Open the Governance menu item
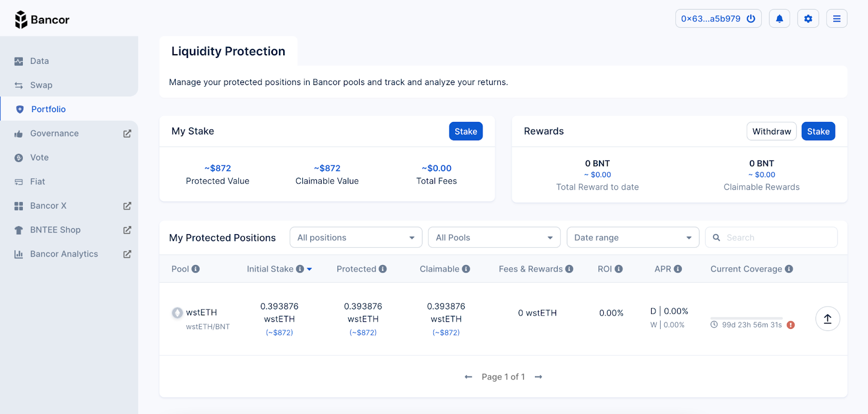The height and width of the screenshot is (414, 868). tap(69, 133)
